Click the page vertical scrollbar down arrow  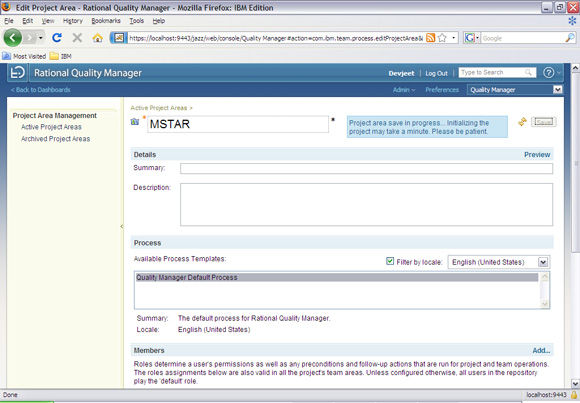576,383
